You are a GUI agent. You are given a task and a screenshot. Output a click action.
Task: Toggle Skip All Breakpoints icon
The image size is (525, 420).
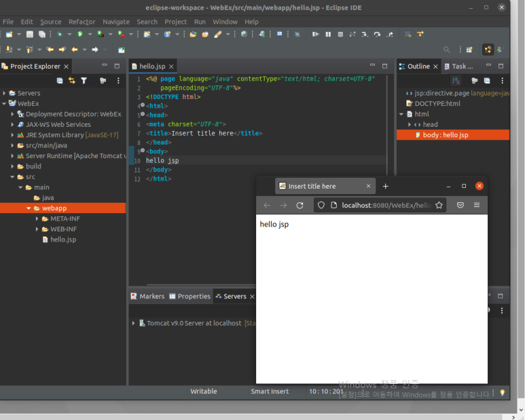coord(297,34)
